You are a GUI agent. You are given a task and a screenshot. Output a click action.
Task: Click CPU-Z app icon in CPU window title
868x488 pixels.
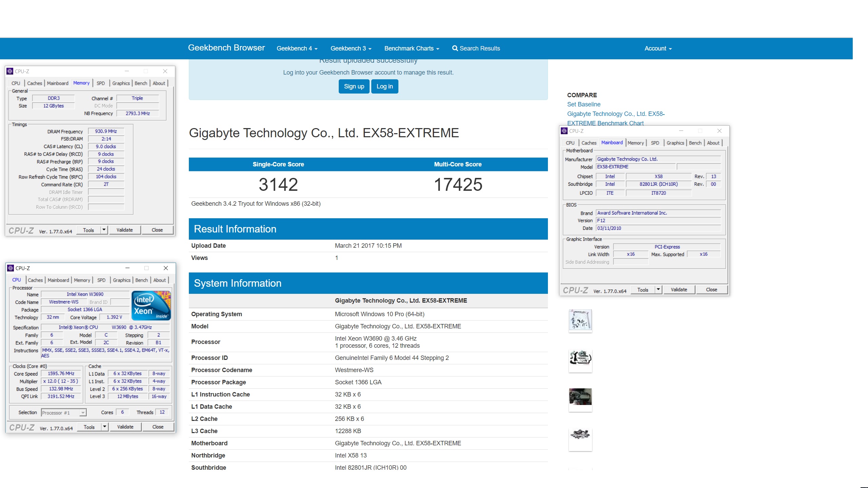(11, 268)
